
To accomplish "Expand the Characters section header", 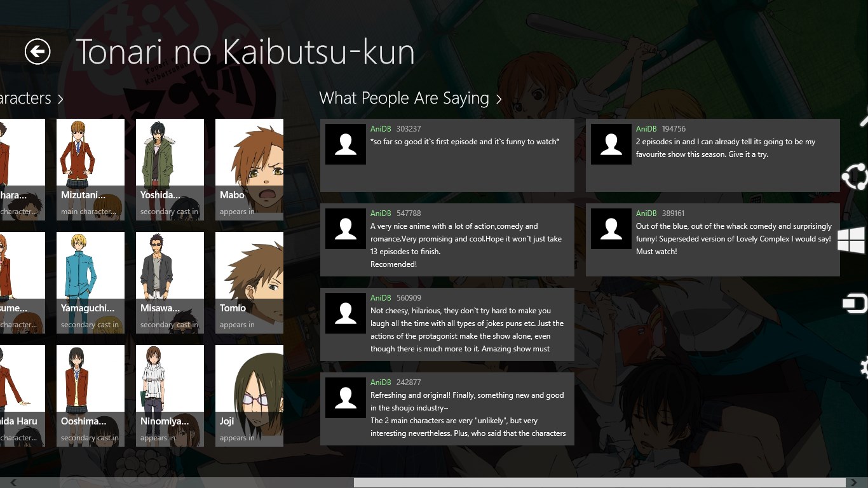I will (31, 98).
